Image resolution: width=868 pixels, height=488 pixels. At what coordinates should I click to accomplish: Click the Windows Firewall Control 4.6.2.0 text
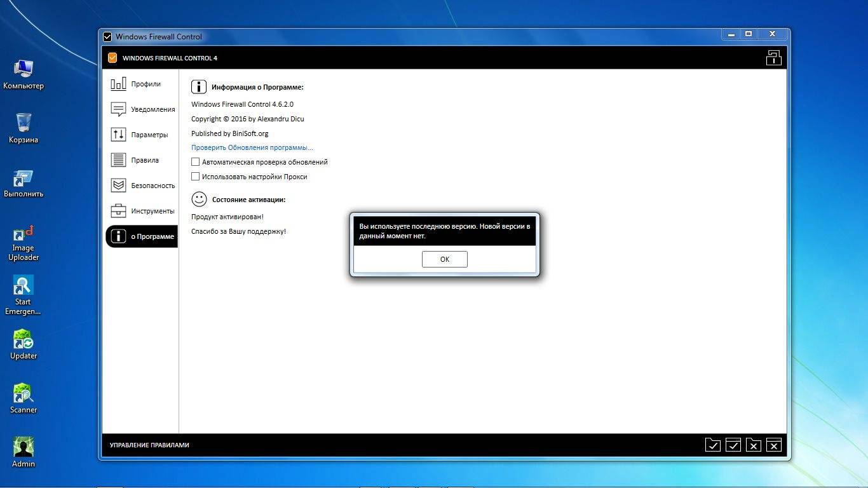(242, 104)
